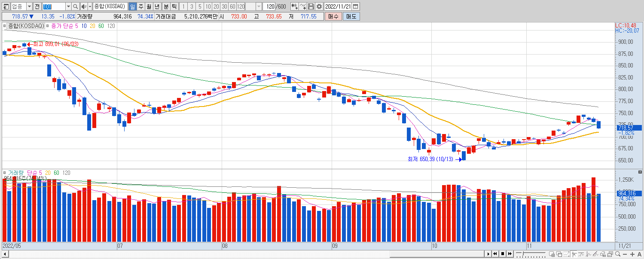Screen dimensions: 644x259
Task: Select interval preset 3
Action: click(192, 6)
